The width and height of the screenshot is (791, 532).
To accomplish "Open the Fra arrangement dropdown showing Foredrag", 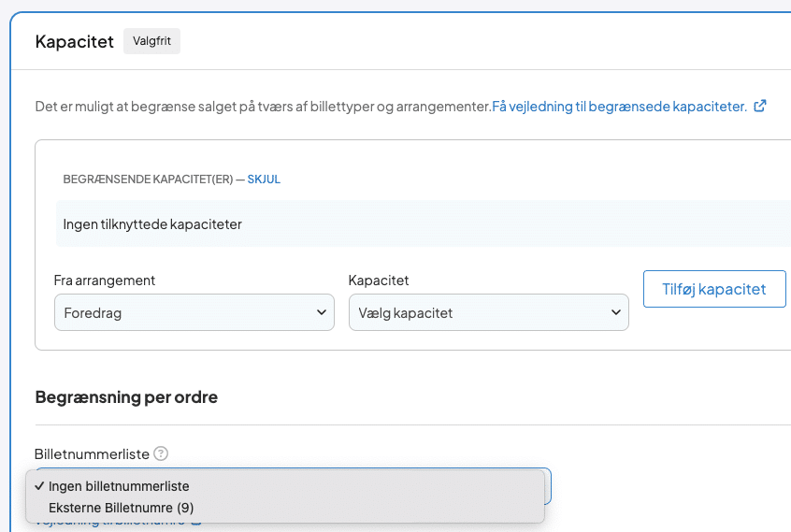I will click(194, 313).
